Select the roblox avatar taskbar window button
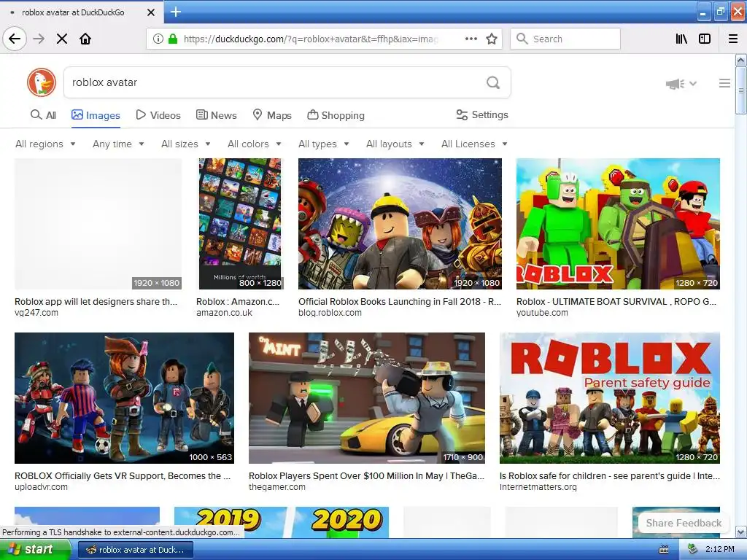 135,550
